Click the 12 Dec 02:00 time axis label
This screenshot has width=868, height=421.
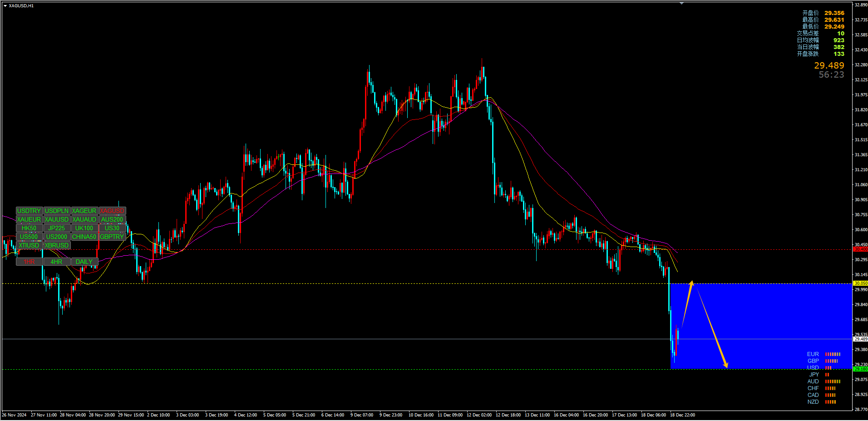tap(479, 415)
